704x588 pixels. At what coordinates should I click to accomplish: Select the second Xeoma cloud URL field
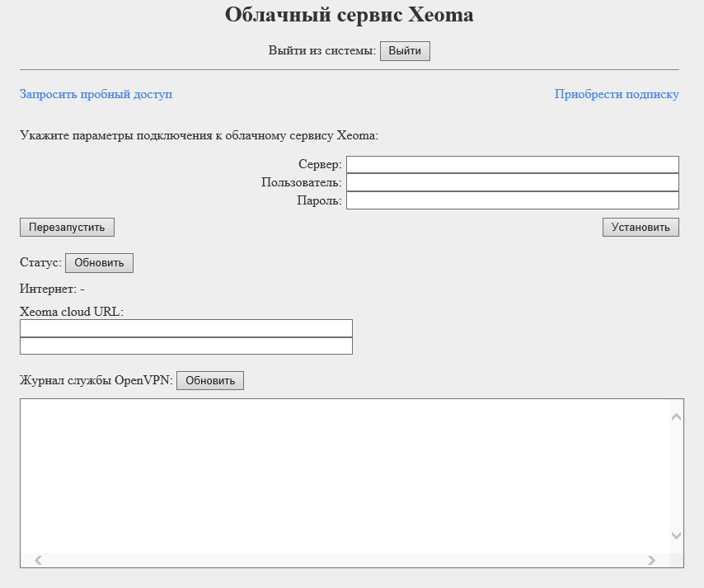click(186, 346)
